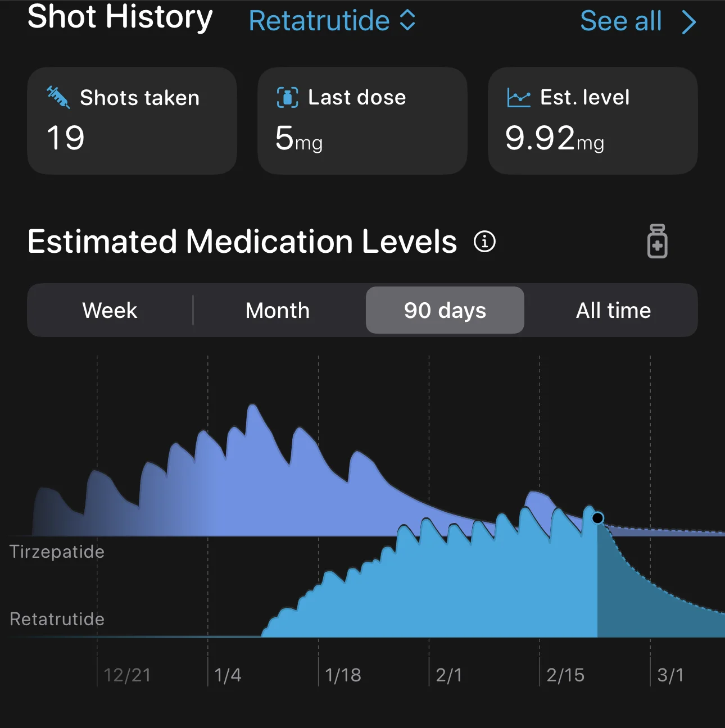725x728 pixels.
Task: Open the Shots taken card showing 19
Action: click(132, 121)
